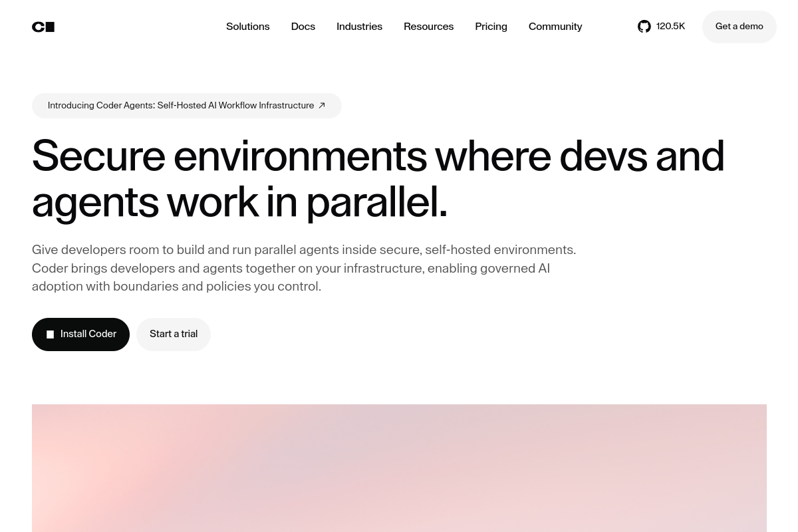The width and height of the screenshot is (798, 532).
Task: Click the Get a demo button
Action: 739,27
